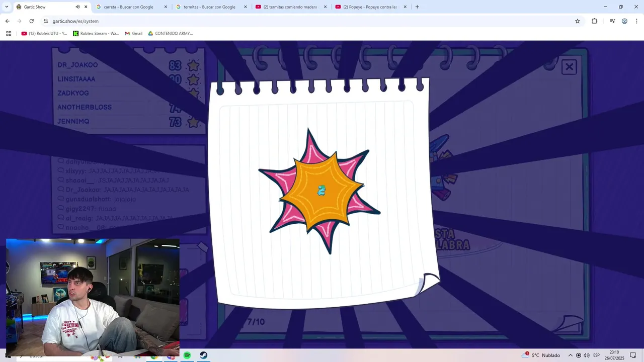
Task: Close the Gartic Show tab
Action: (86, 7)
